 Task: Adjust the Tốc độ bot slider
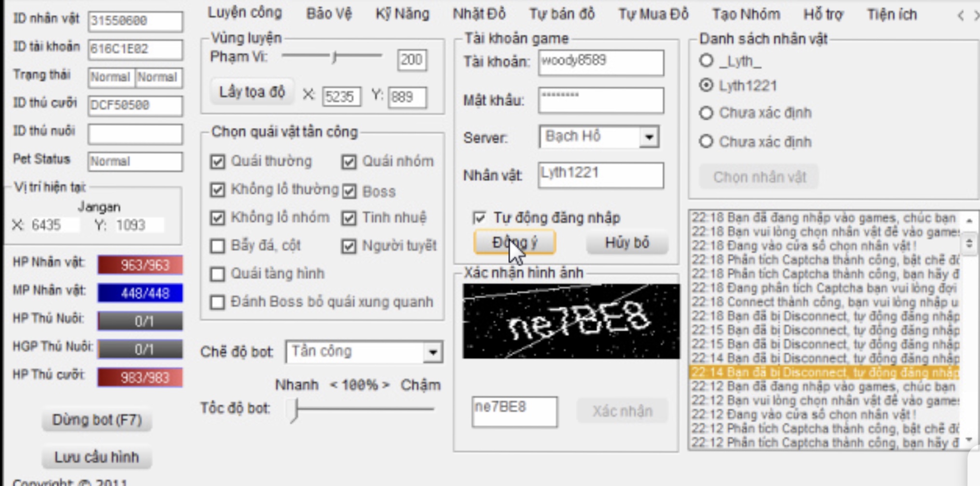point(294,410)
